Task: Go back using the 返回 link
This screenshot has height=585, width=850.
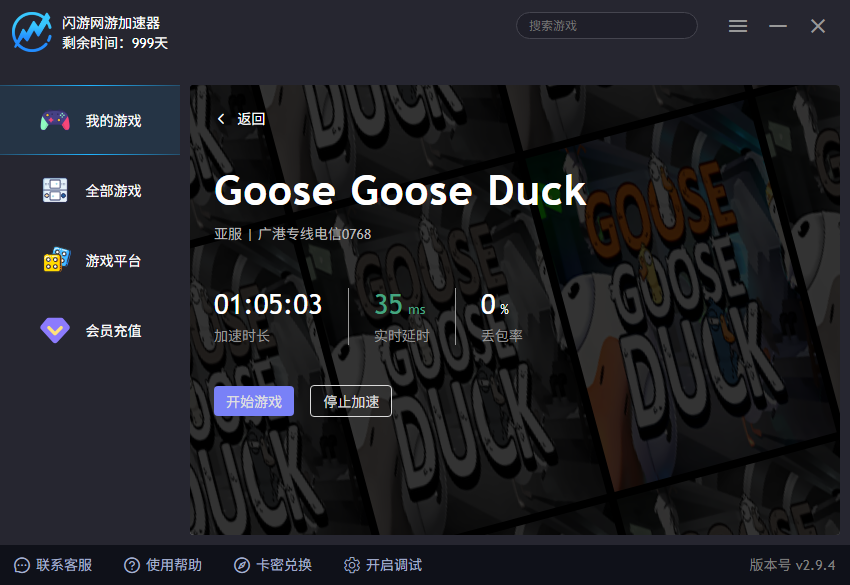Action: point(242,119)
